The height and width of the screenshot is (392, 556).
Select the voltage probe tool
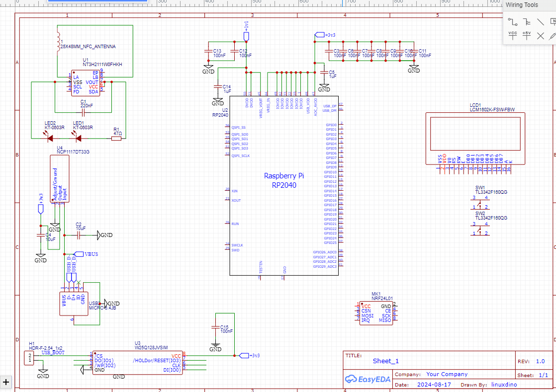(552, 36)
